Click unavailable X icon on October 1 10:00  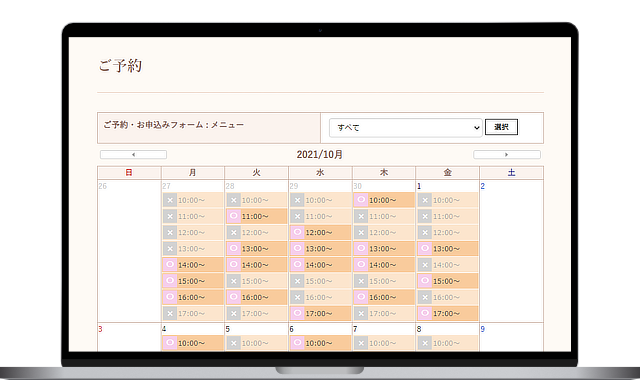[424, 200]
